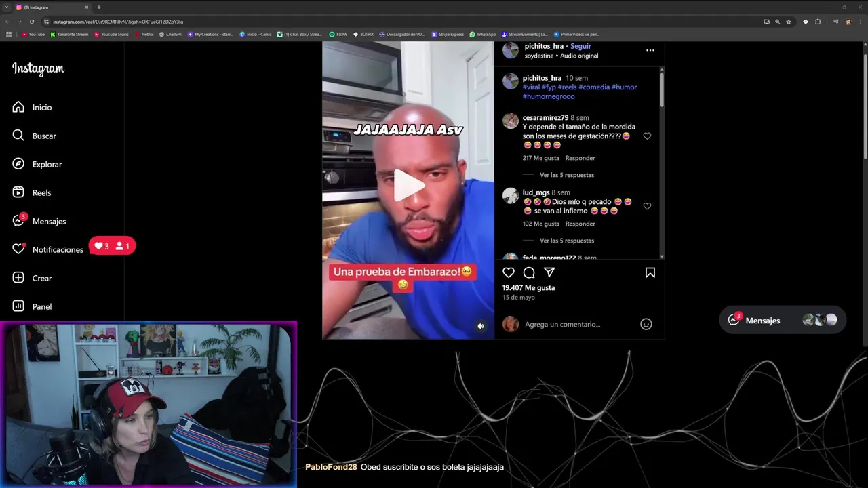This screenshot has height=488, width=868.
Task: Share the reel with paper plane icon
Action: [549, 272]
